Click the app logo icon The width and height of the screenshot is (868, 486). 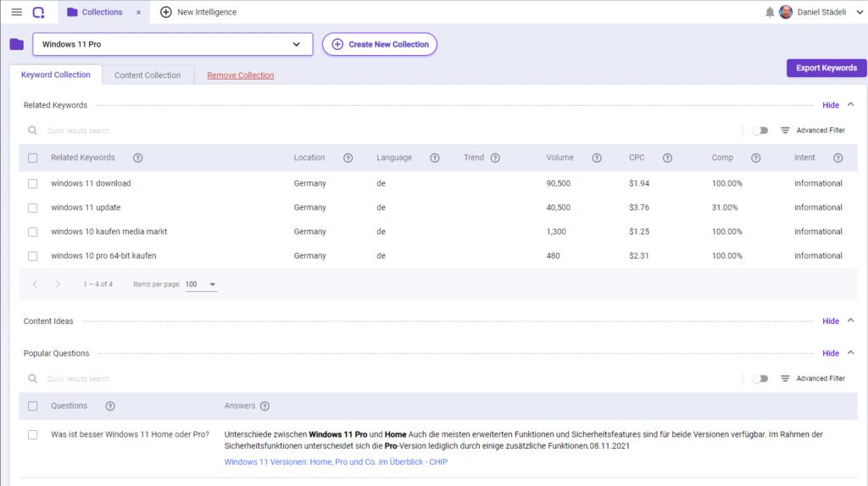coord(38,12)
